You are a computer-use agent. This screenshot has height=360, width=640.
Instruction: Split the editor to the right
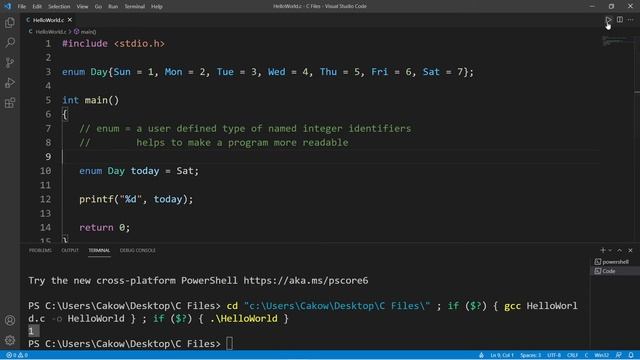point(620,20)
